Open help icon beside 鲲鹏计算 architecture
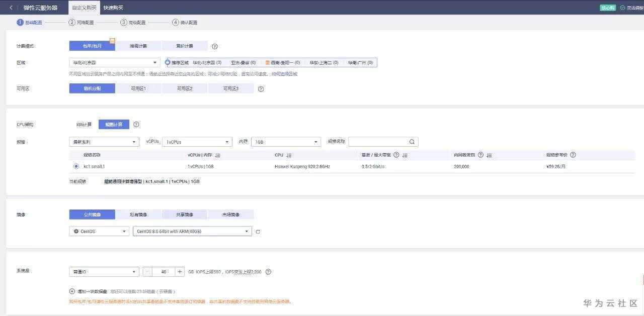This screenshot has height=316, width=644. click(x=136, y=124)
